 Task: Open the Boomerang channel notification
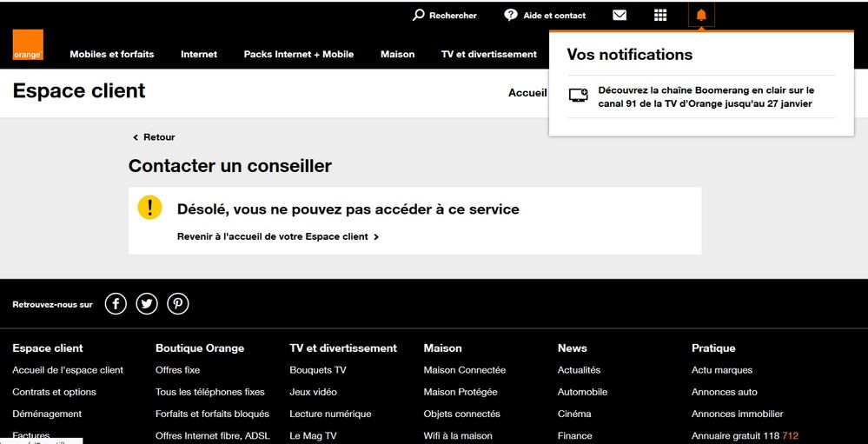(x=705, y=96)
